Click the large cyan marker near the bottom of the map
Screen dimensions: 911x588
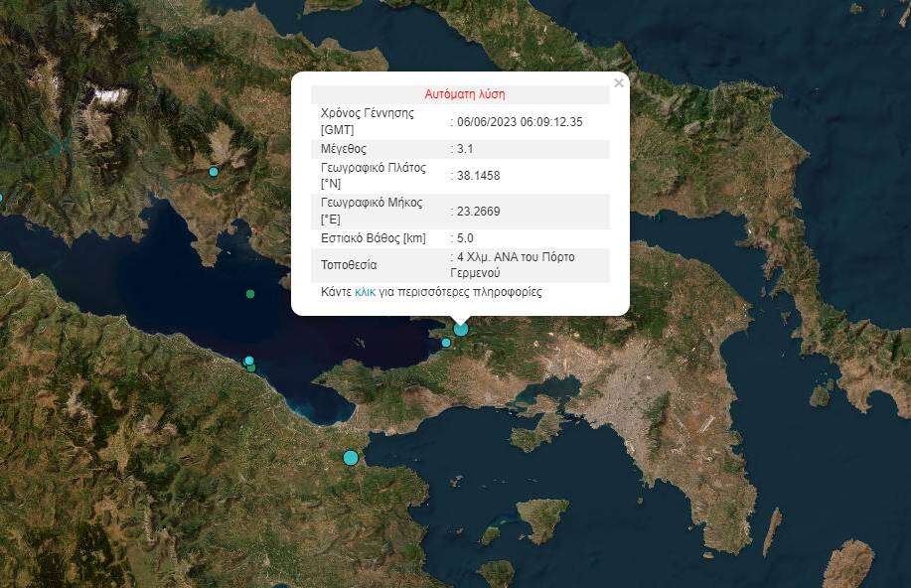pyautogui.click(x=350, y=458)
